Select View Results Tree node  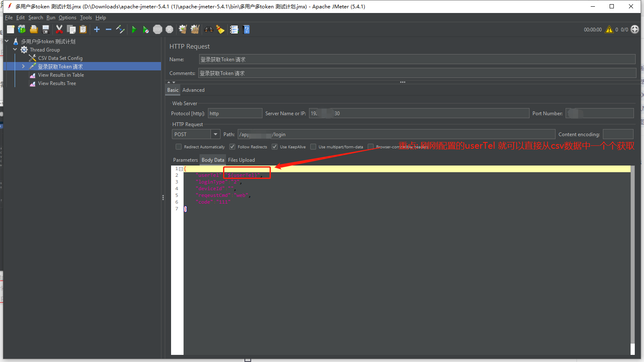pyautogui.click(x=57, y=83)
